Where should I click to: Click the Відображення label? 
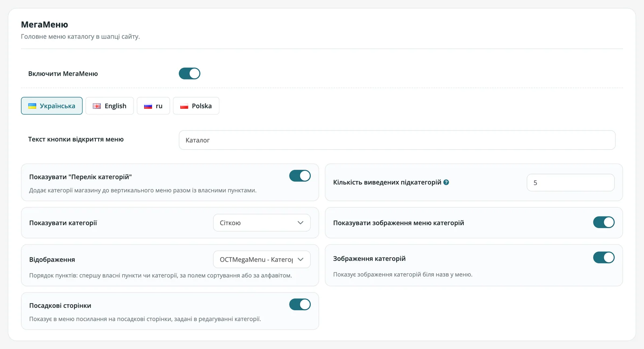(x=52, y=260)
